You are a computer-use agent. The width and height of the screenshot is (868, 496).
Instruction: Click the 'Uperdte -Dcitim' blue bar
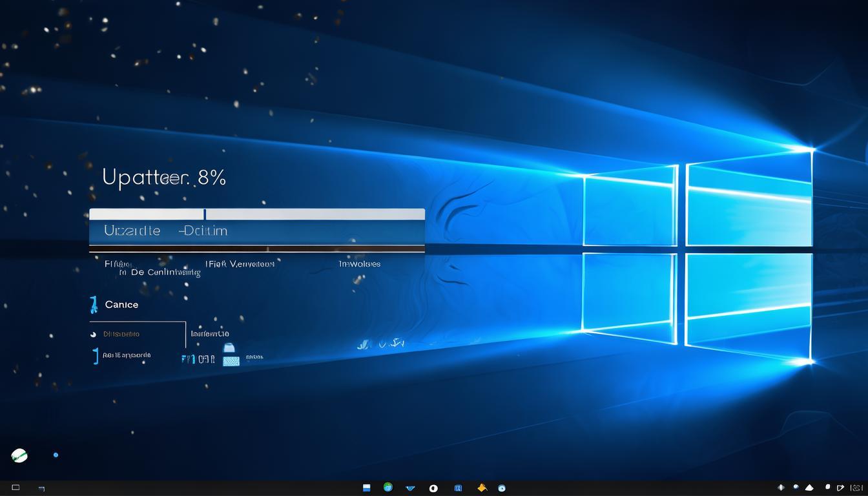tap(257, 231)
